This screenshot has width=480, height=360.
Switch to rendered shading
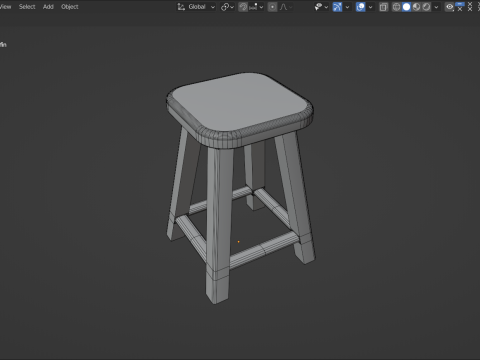click(426, 7)
